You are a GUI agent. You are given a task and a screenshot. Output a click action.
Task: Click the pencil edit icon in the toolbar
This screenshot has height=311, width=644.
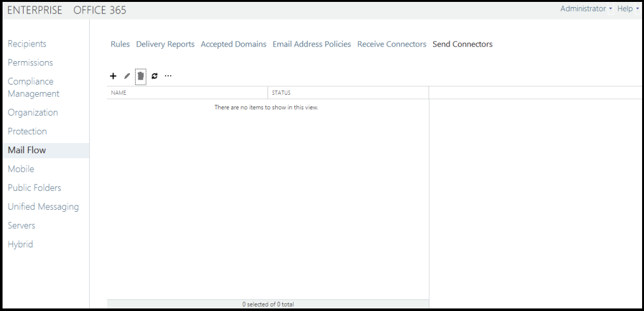pos(127,76)
